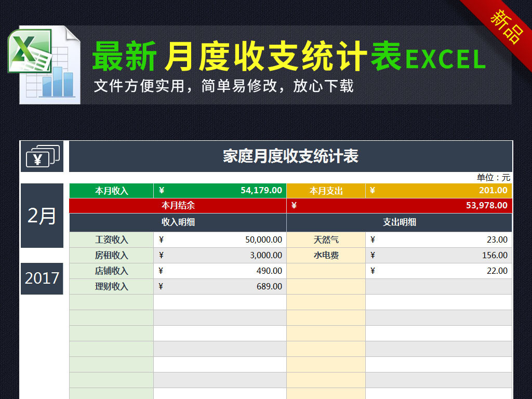Click the 156.00 utilities expense cell
The width and height of the screenshot is (532, 399).
point(438,256)
